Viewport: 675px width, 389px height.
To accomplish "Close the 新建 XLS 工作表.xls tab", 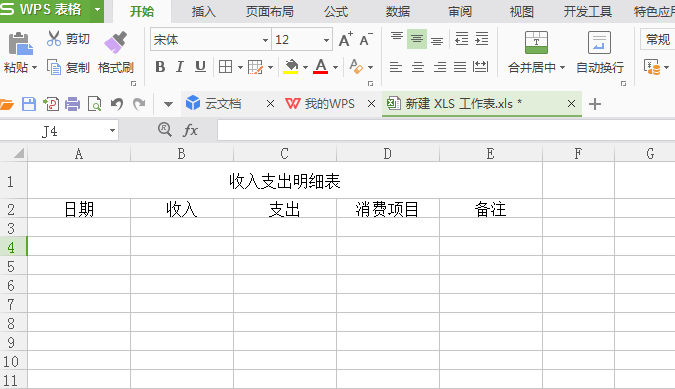I will [571, 104].
